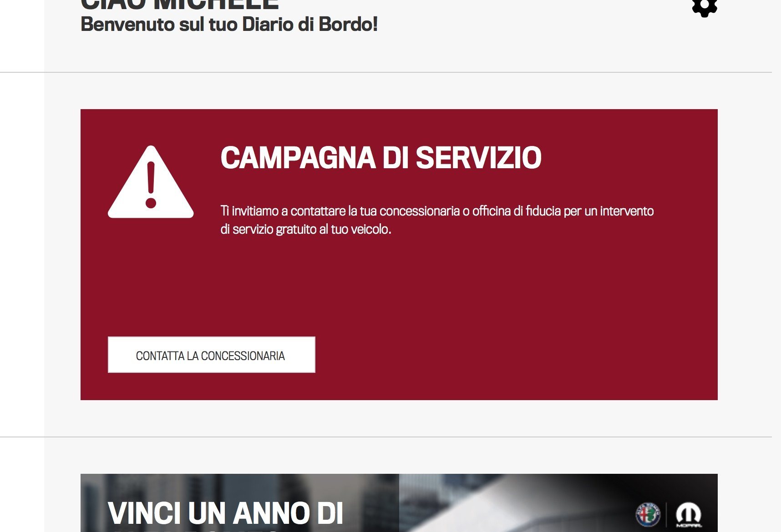The width and height of the screenshot is (781, 532).
Task: Open the VINCI UN ANNO DI promo banner
Action: coord(399,503)
